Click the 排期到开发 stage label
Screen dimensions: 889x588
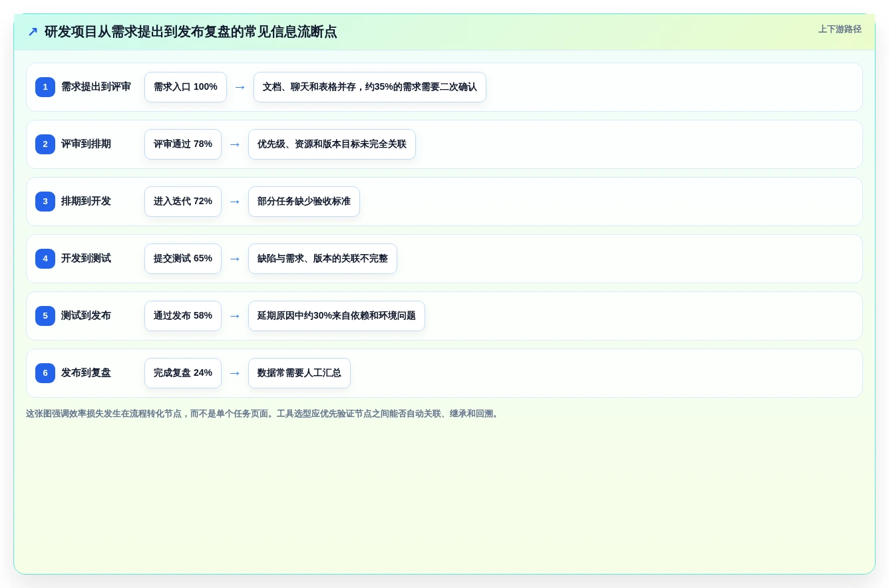[x=86, y=202]
